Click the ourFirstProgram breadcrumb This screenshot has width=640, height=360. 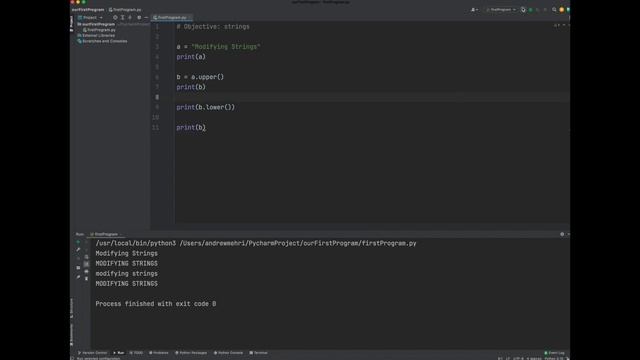pos(88,9)
